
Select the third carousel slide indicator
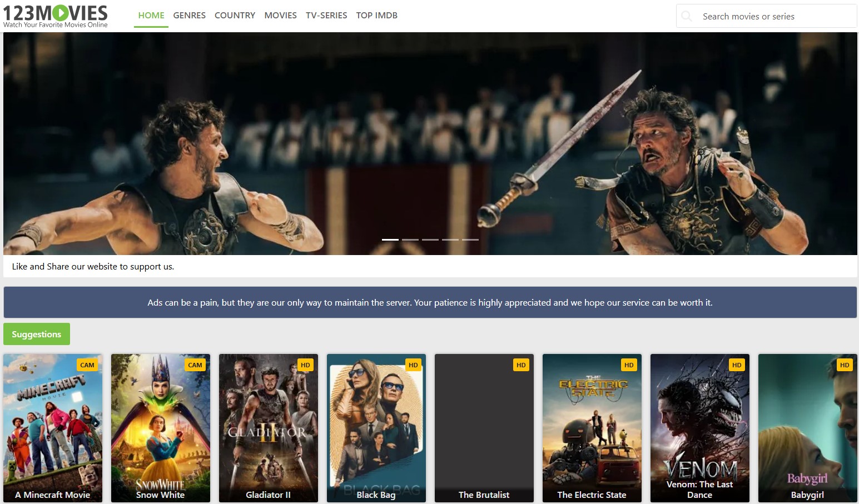point(430,239)
